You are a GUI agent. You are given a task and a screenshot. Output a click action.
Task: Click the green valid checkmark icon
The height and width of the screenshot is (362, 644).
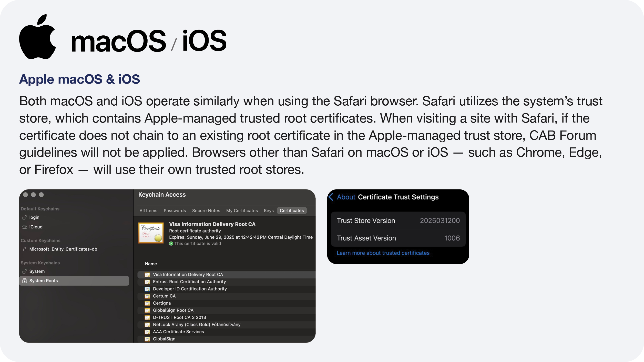171,244
